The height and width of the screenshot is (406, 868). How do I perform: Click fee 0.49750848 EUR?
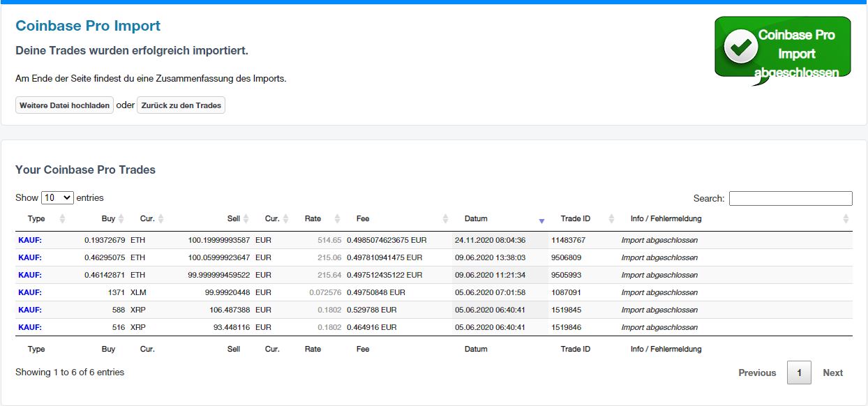pos(375,292)
